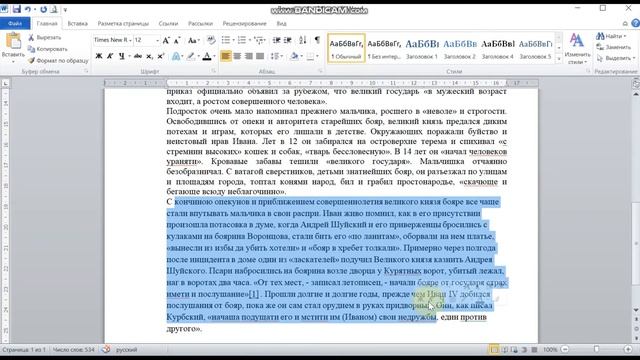Image resolution: width=640 pixels, height=360 pixels.
Task: Toggle strikethrough formatting
Action: tap(138, 56)
